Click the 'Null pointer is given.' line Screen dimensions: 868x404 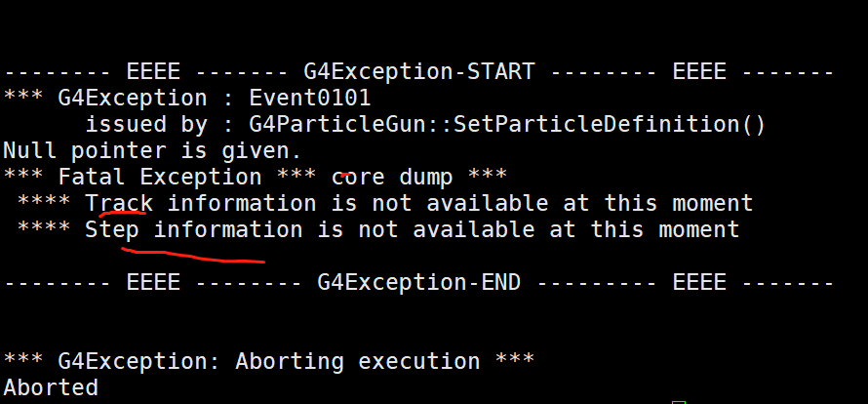[152, 150]
